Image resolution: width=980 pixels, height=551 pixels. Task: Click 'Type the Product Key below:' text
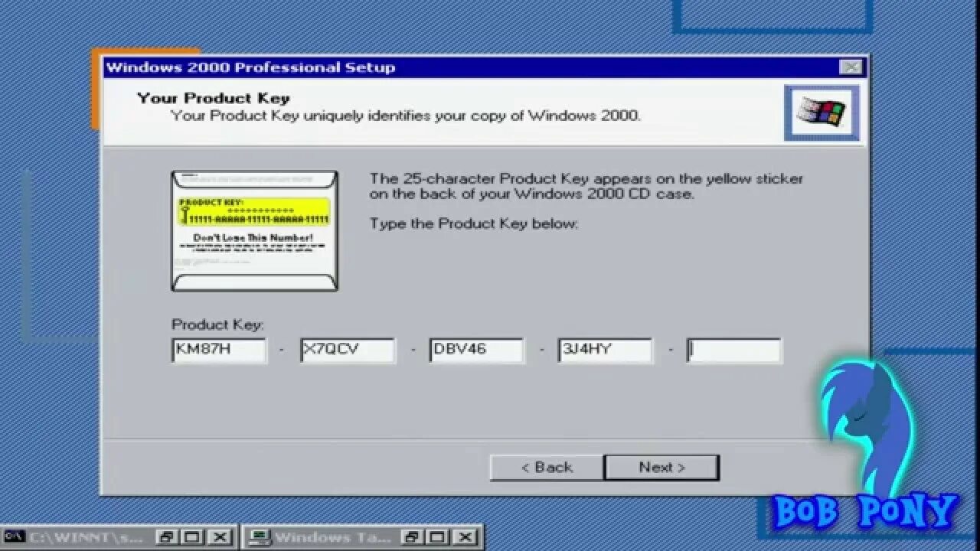click(473, 224)
